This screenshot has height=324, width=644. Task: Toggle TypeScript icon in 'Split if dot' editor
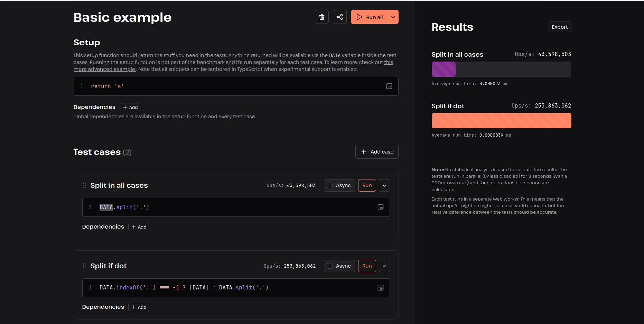click(380, 288)
